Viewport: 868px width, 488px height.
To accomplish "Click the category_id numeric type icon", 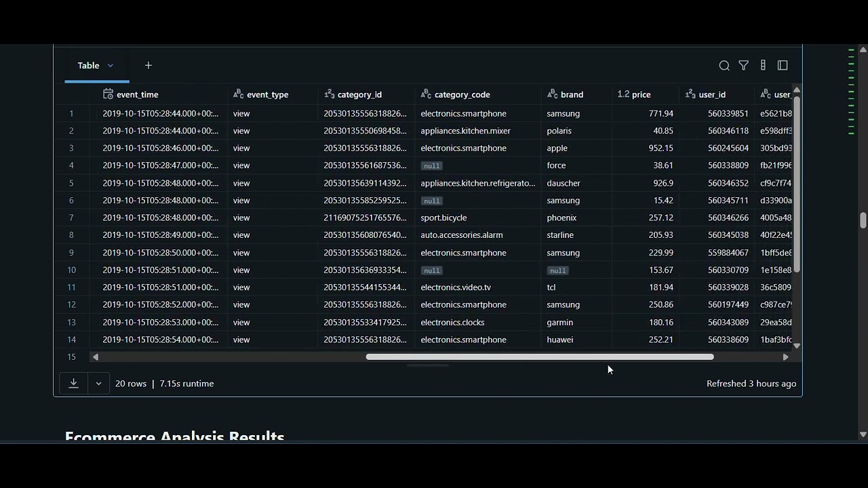I will coord(329,94).
